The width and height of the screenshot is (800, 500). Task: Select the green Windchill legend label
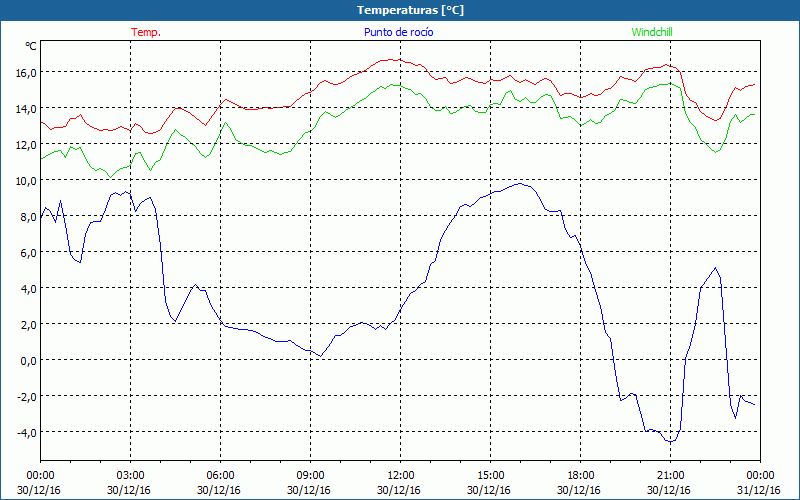coord(652,32)
